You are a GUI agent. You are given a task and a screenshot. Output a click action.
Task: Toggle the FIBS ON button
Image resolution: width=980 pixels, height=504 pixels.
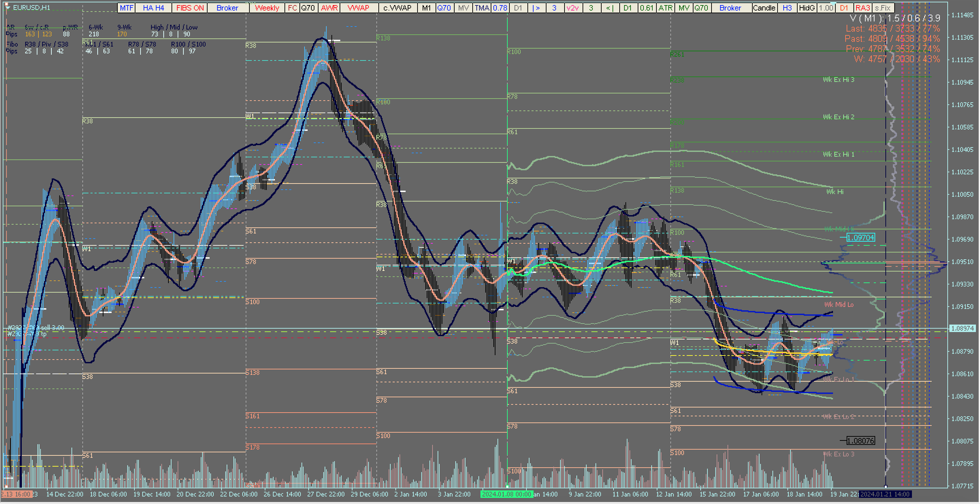[190, 7]
